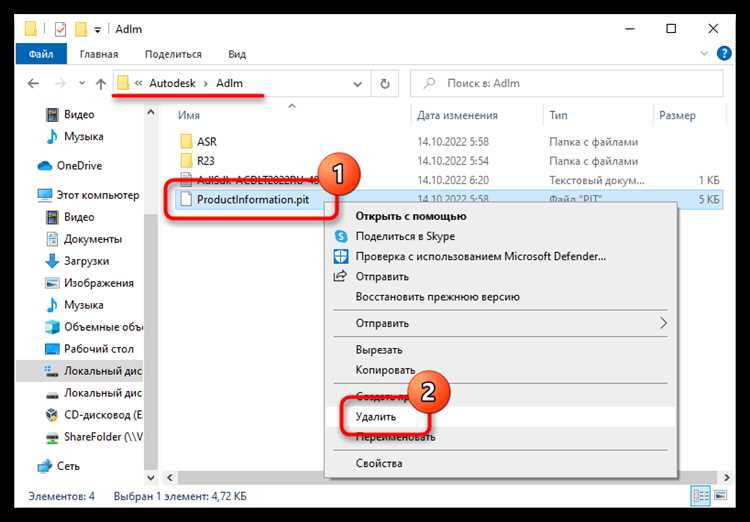Viewport: 750px width, 522px height.
Task: Open the Файл ribbon tab
Action: pyautogui.click(x=41, y=54)
